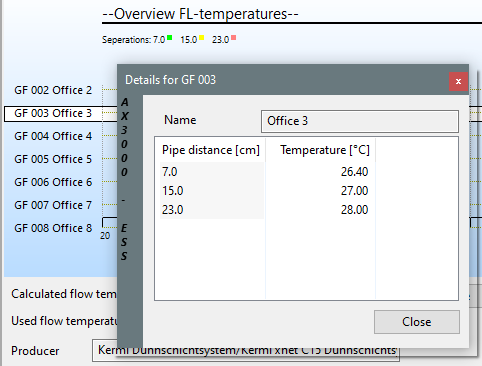Screen dimensions: 482x366
Task: Click the Producer field with Kermi Dünnschichtsystem
Action: click(x=246, y=350)
